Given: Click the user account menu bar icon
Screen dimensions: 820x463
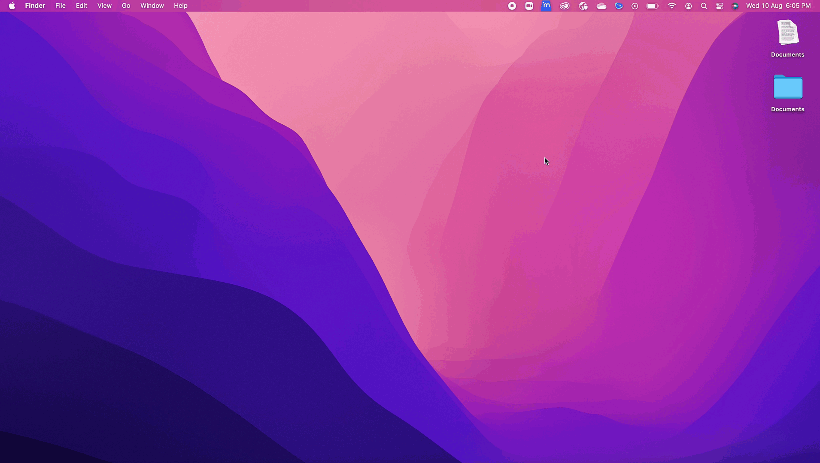Looking at the screenshot, I should tap(688, 6).
